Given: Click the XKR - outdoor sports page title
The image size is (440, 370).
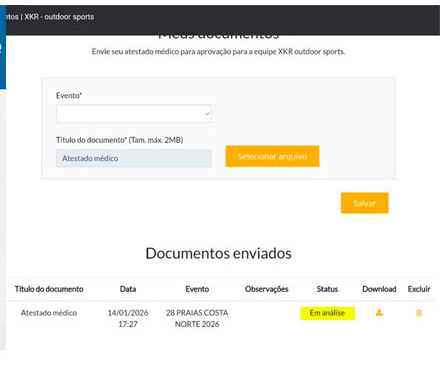Looking at the screenshot, I should click(x=59, y=17).
